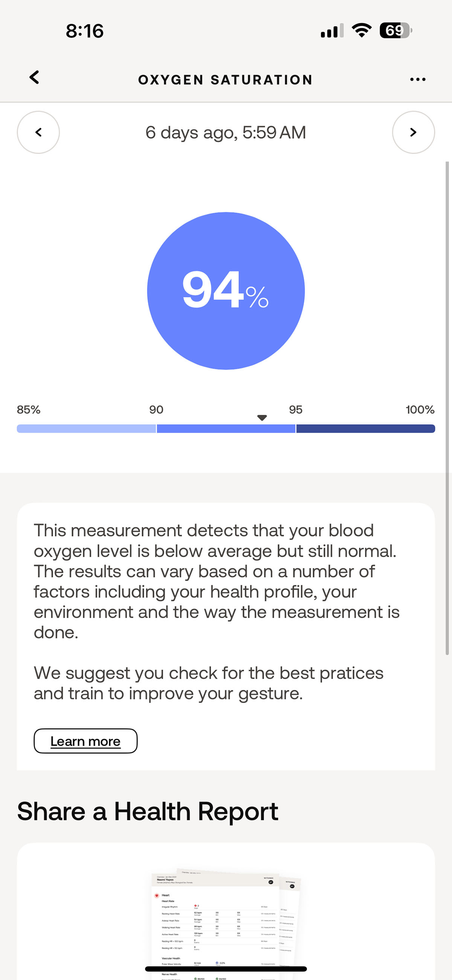The image size is (452, 980).
Task: Tap the 94% oxygen saturation circle
Action: pos(226,290)
